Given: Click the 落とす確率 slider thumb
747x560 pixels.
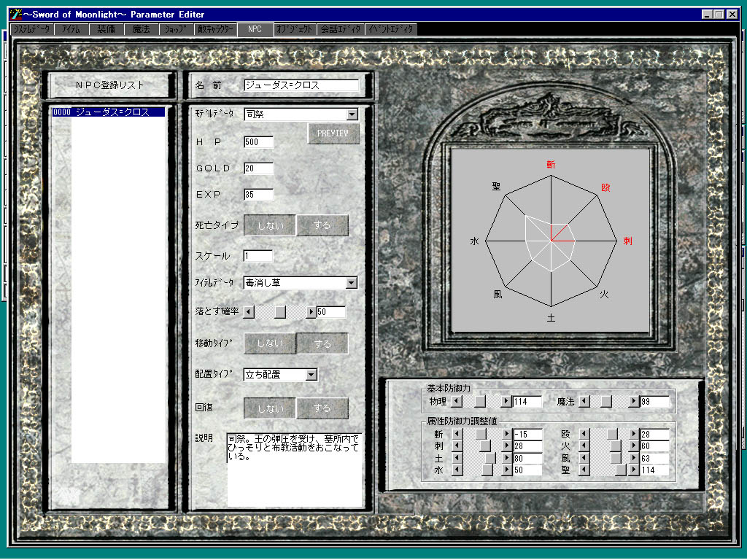Looking at the screenshot, I should click(x=280, y=312).
